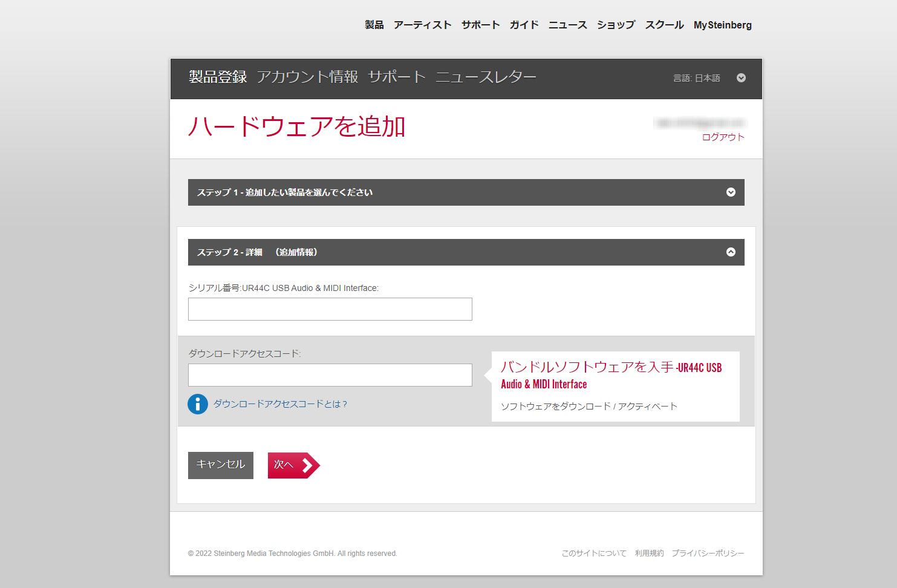Open the language dropdown arrow
The width and height of the screenshot is (897, 588).
tap(741, 78)
